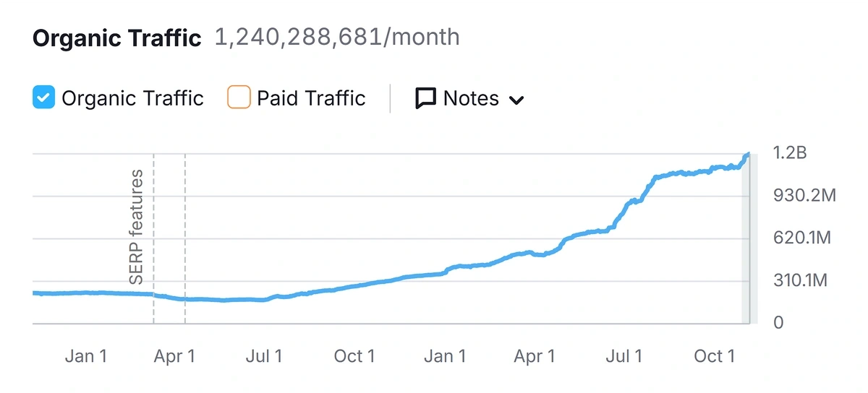Click the leftmost Jan 1 axis label

pyautogui.click(x=86, y=355)
